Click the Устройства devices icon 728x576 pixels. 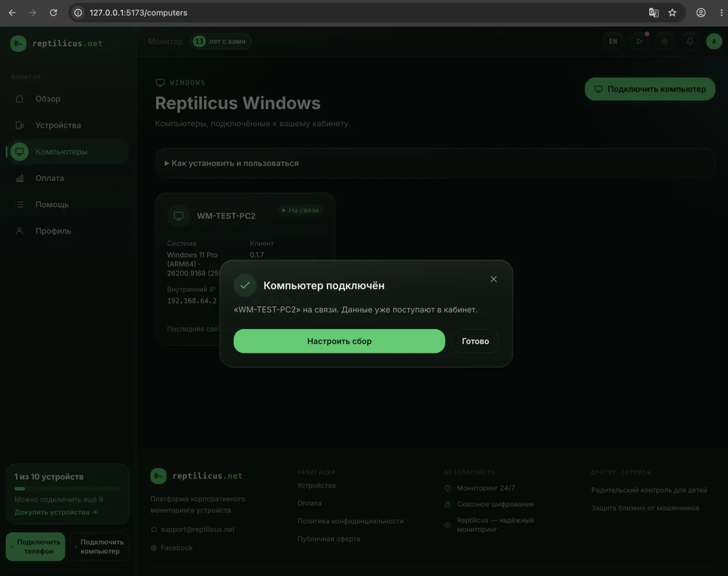[x=20, y=125]
